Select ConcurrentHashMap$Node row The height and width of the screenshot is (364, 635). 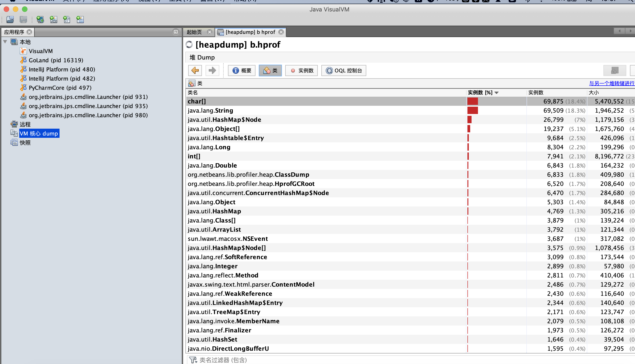pos(411,193)
